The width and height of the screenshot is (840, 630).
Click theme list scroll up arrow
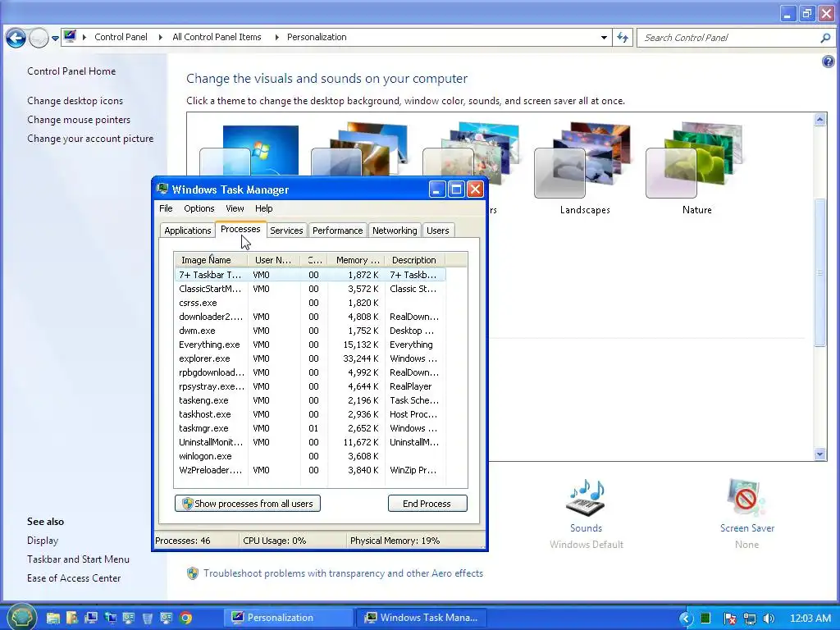click(x=819, y=120)
